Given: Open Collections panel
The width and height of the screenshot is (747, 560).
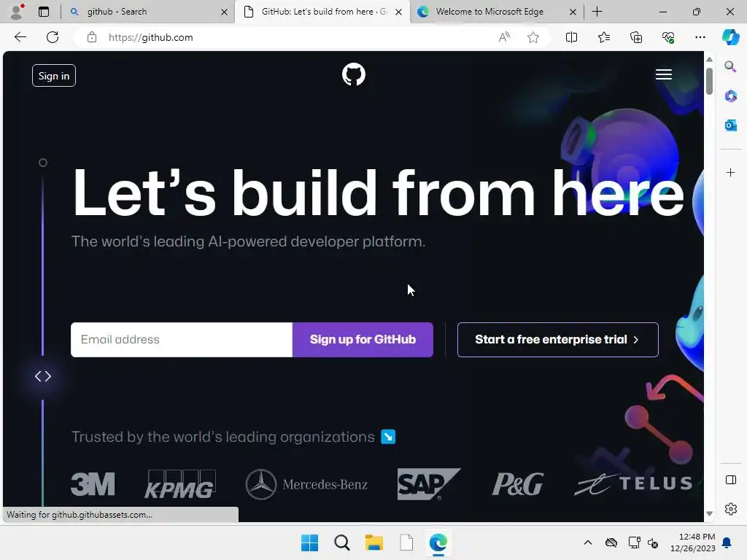Looking at the screenshot, I should (x=636, y=37).
